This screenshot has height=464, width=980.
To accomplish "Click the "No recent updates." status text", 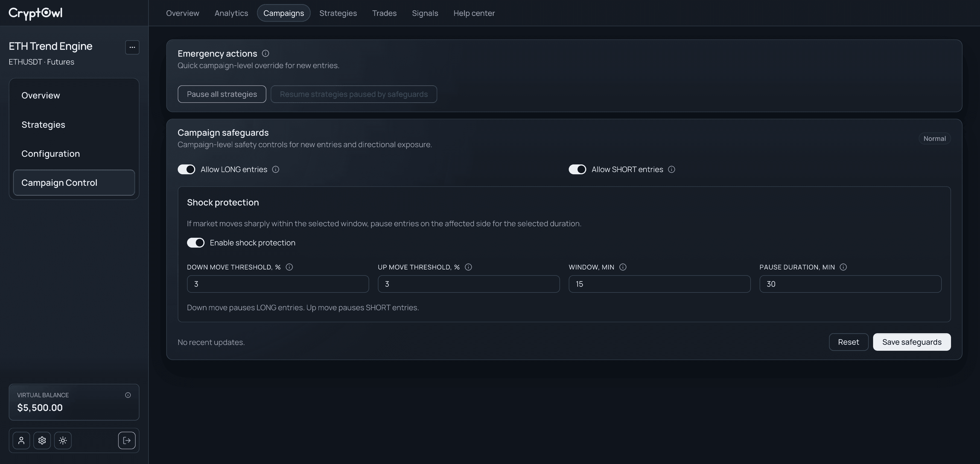I will 211,342.
